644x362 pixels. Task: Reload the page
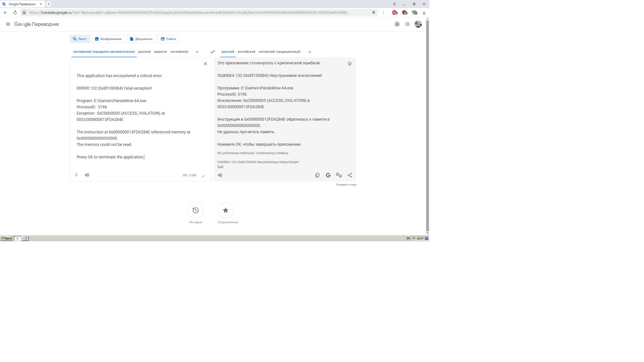(x=15, y=12)
